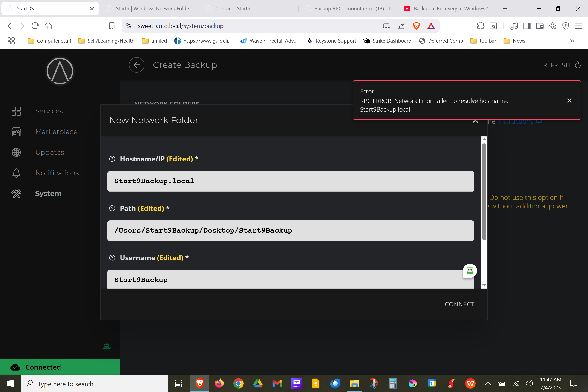The width and height of the screenshot is (588, 392).
Task: Click the green snake icon in sidebar
Action: point(107,346)
